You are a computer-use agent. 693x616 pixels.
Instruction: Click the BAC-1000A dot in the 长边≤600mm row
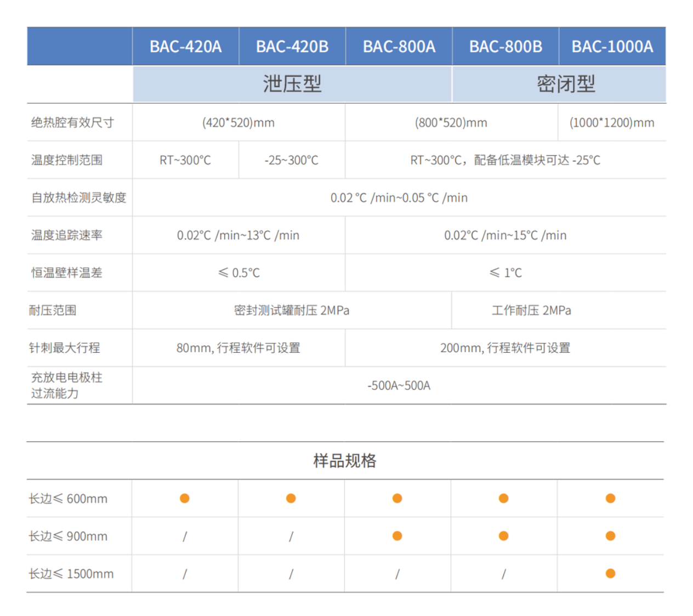point(610,498)
